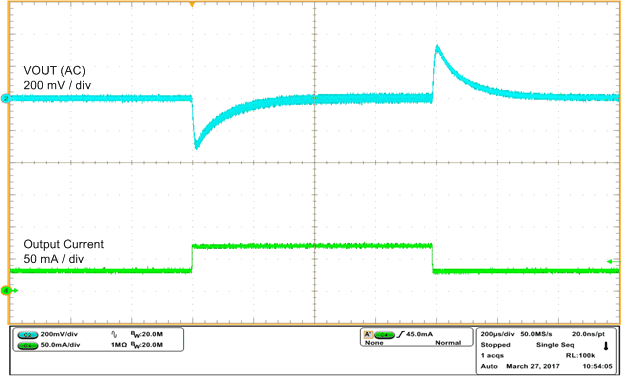This screenshot has height=376, width=625.
Task: Click the 'Stopped' acquisition status
Action: point(495,345)
